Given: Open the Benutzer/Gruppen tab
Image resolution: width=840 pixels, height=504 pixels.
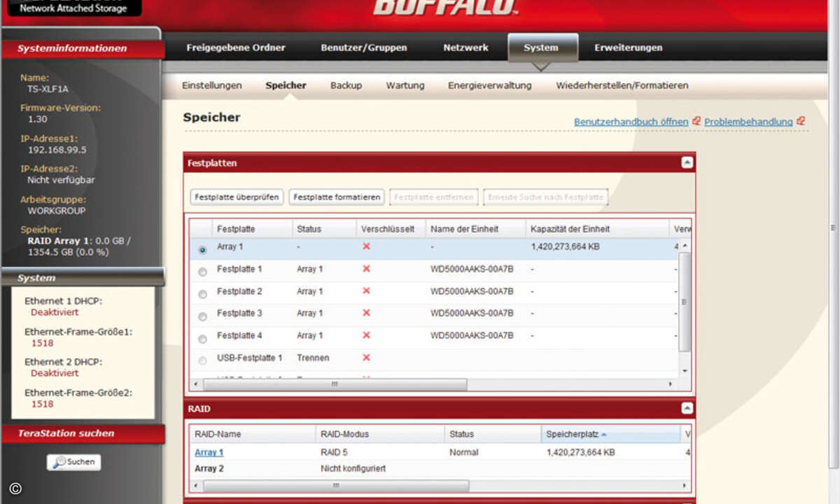Looking at the screenshot, I should (x=364, y=48).
